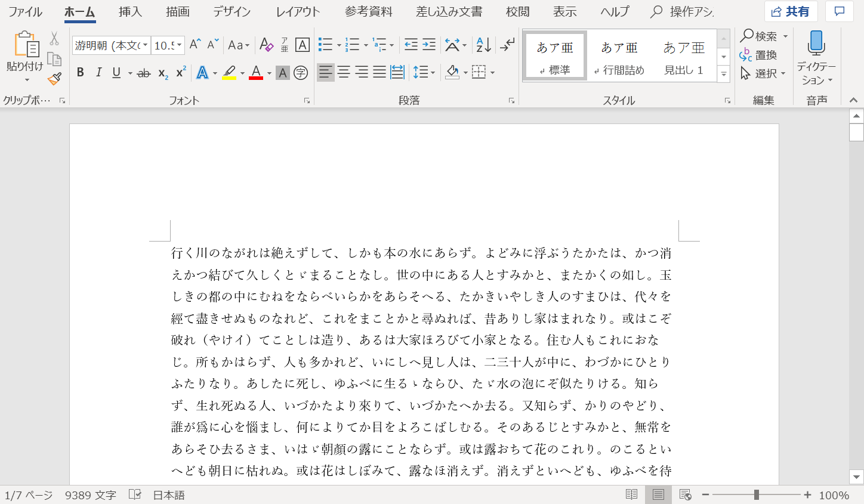
Task: Click the Share (共有) button
Action: pyautogui.click(x=791, y=11)
